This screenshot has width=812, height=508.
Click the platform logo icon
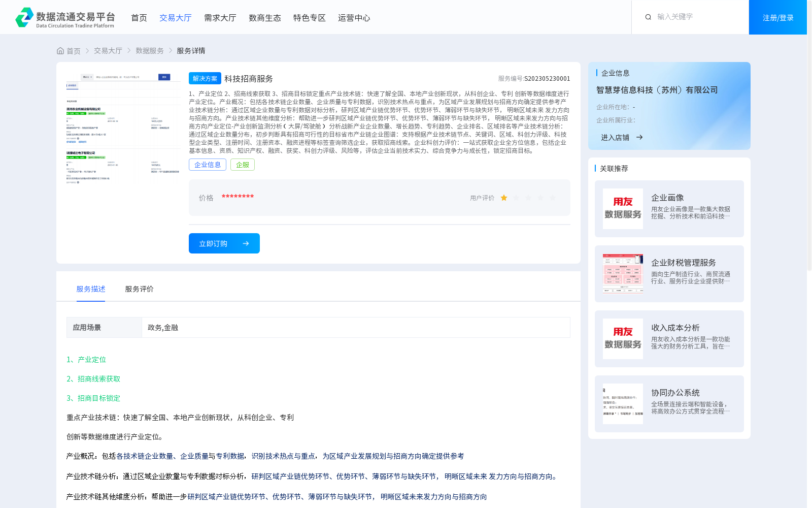click(x=24, y=17)
